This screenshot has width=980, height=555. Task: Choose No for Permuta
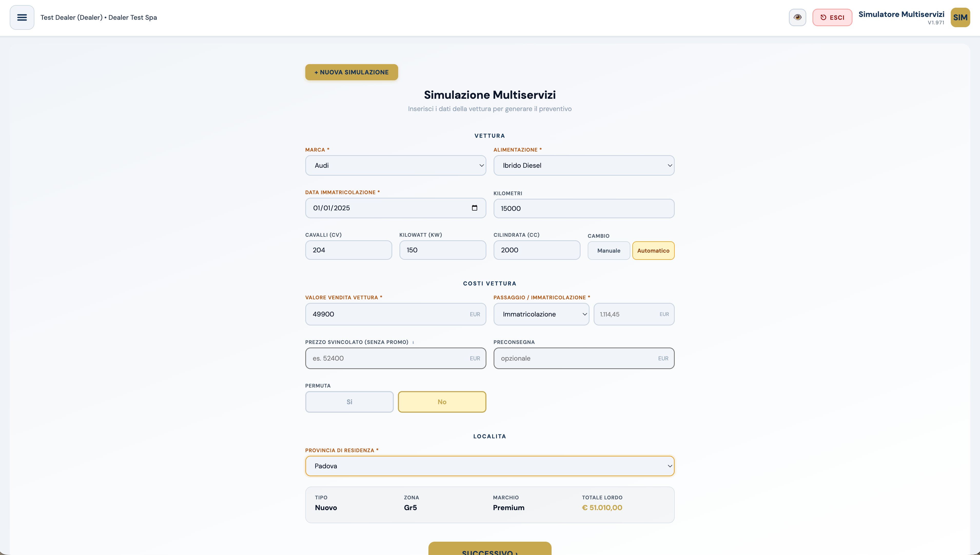click(442, 402)
